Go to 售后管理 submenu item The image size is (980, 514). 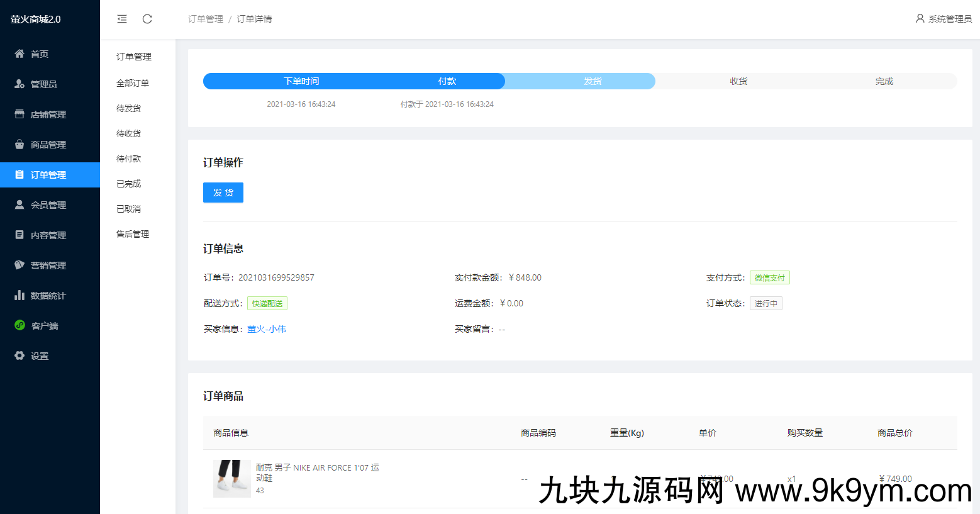pos(133,234)
